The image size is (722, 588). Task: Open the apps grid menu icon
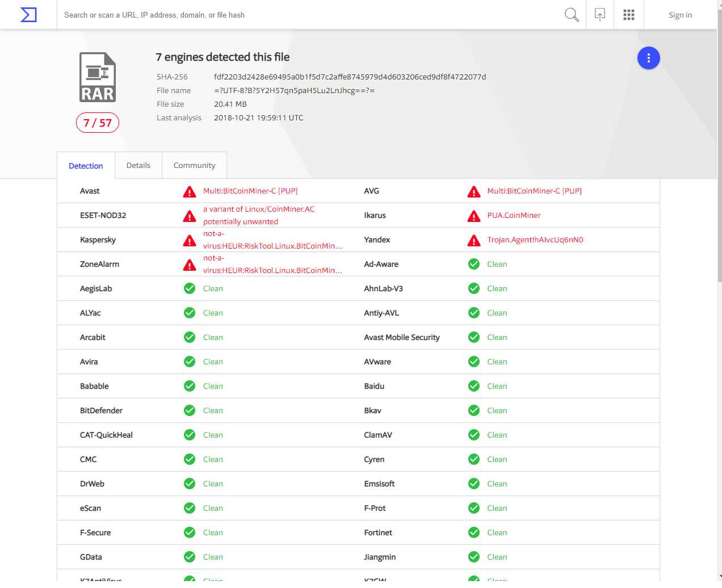coord(629,15)
